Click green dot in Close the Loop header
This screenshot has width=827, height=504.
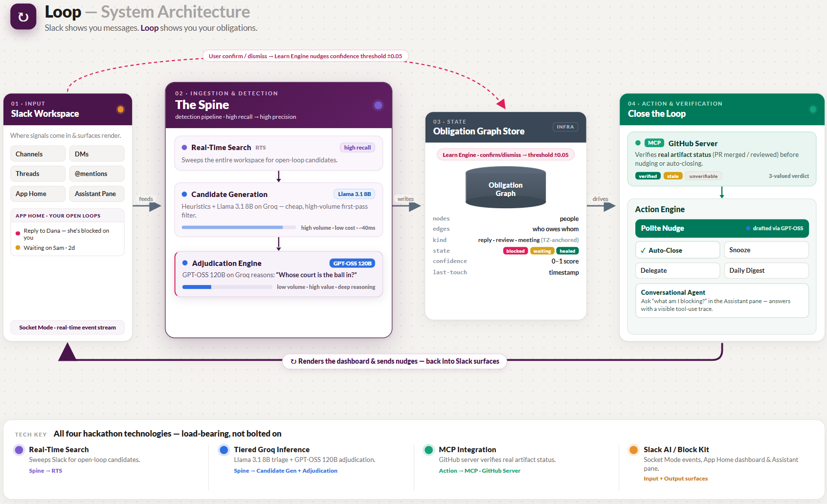coord(813,110)
